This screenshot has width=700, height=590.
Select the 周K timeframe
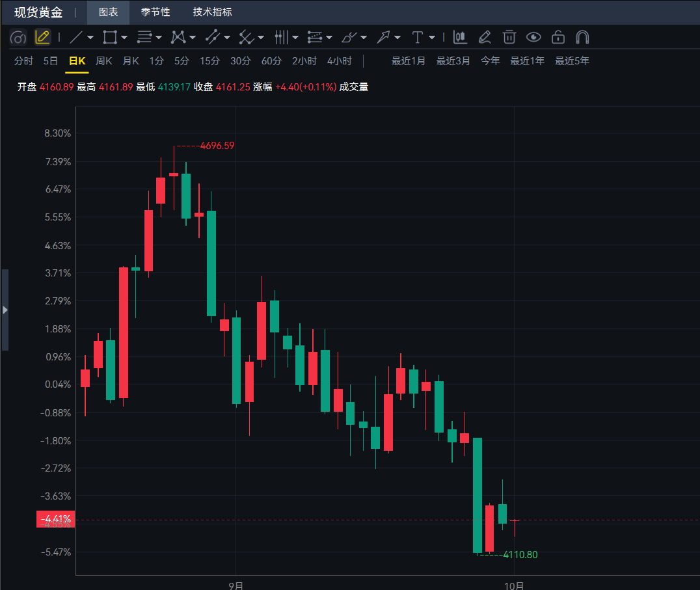click(104, 60)
